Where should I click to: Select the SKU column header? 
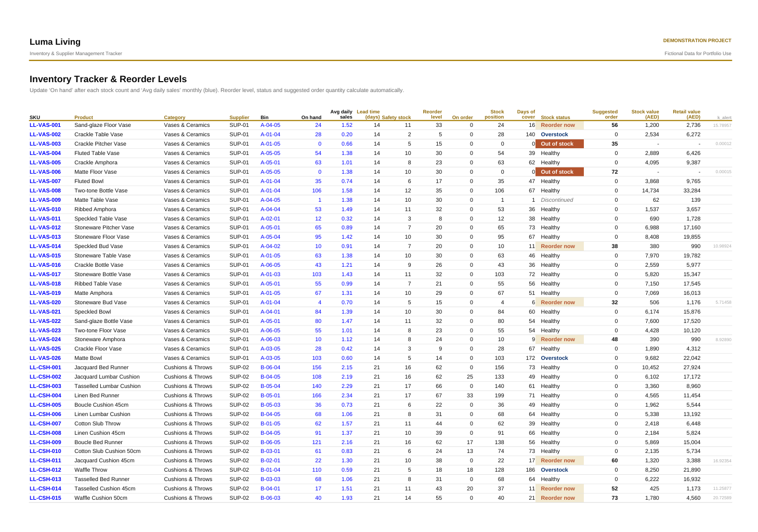35,118
